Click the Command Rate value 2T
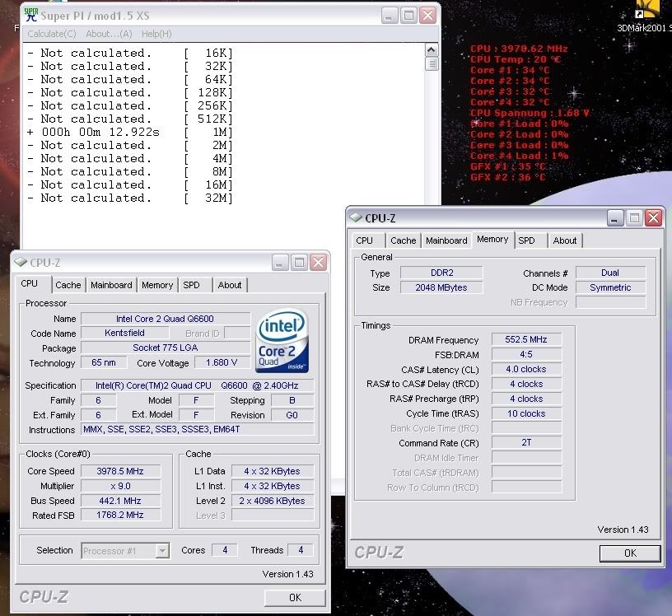 click(x=526, y=442)
